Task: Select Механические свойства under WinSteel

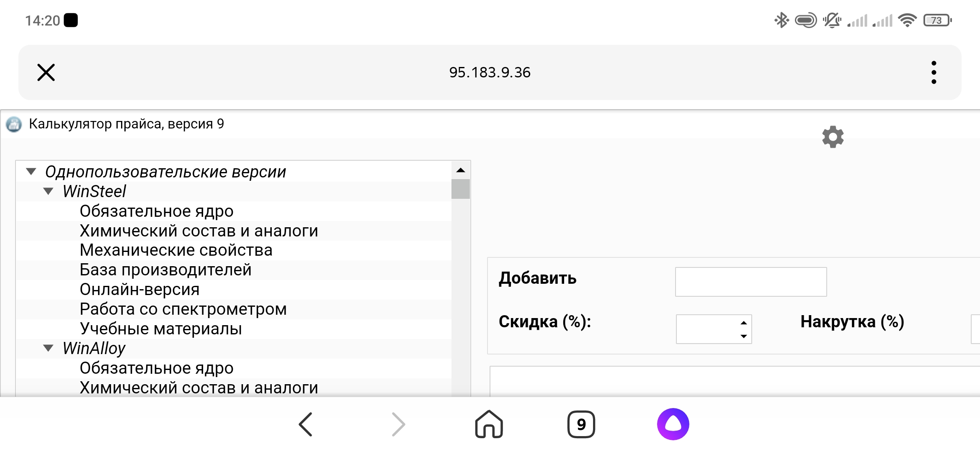Action: [176, 250]
